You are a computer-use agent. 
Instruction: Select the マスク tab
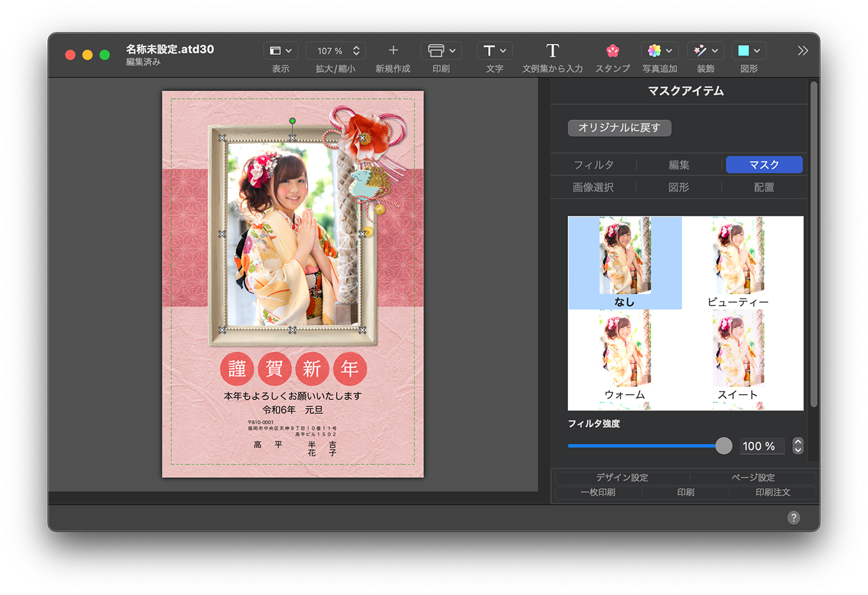(764, 165)
